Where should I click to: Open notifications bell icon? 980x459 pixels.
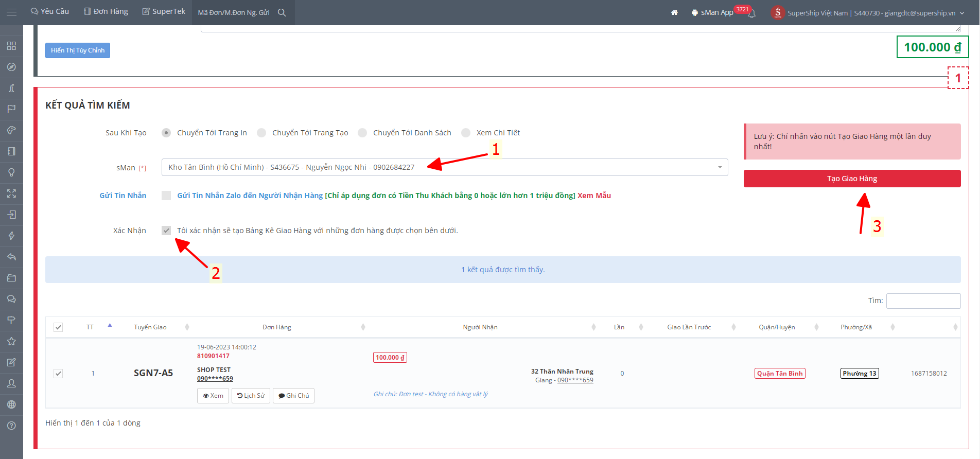[x=751, y=13]
